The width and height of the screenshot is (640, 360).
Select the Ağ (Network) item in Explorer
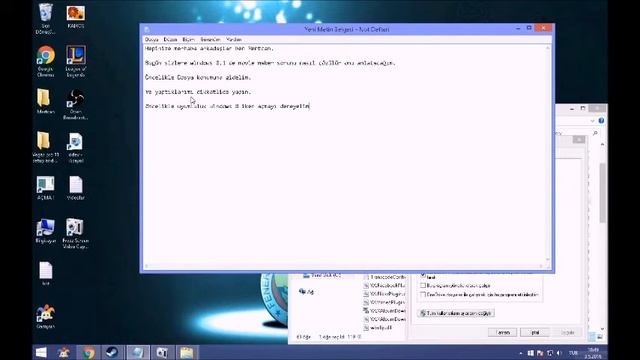click(x=307, y=291)
